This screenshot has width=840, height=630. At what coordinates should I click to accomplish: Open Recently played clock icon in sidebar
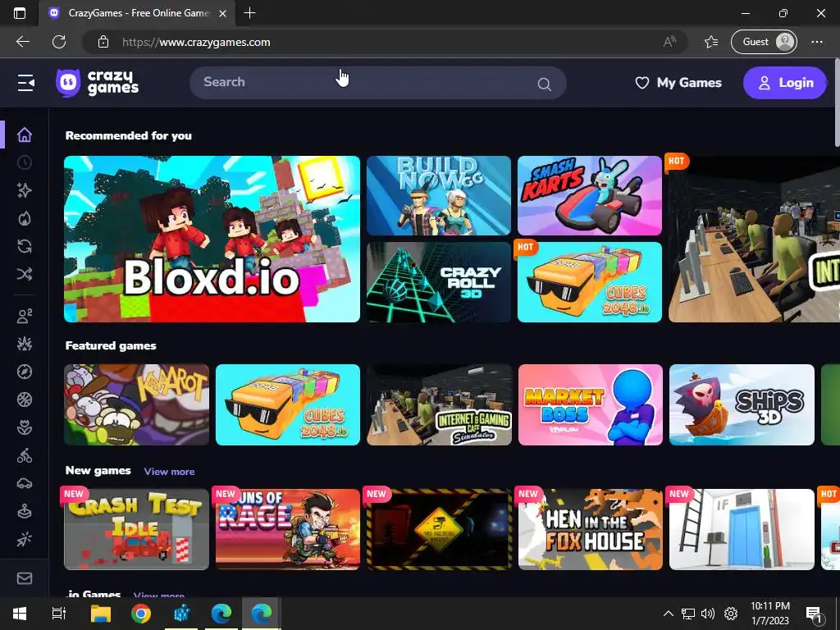point(25,162)
